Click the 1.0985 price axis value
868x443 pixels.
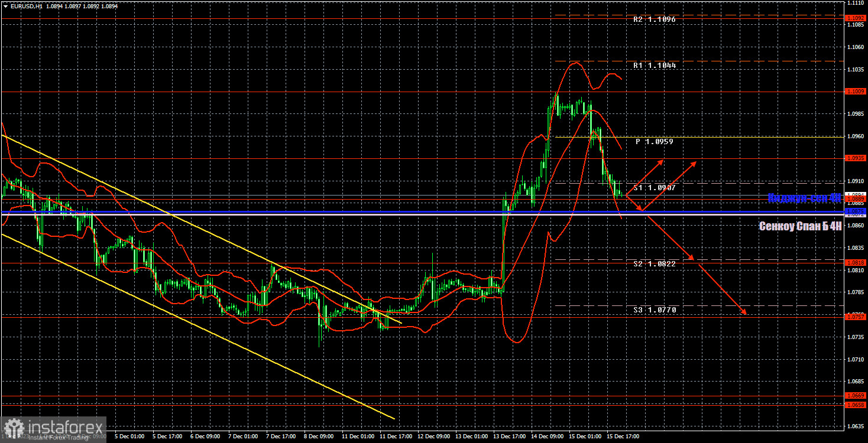click(x=856, y=114)
